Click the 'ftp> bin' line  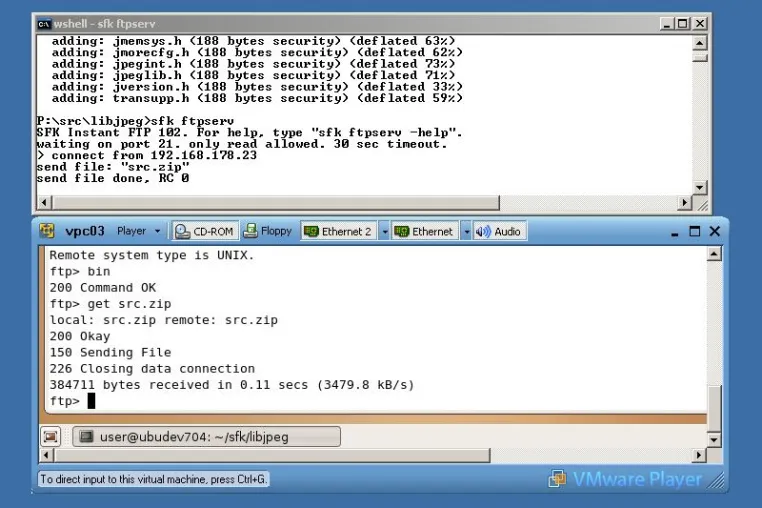click(x=80, y=271)
